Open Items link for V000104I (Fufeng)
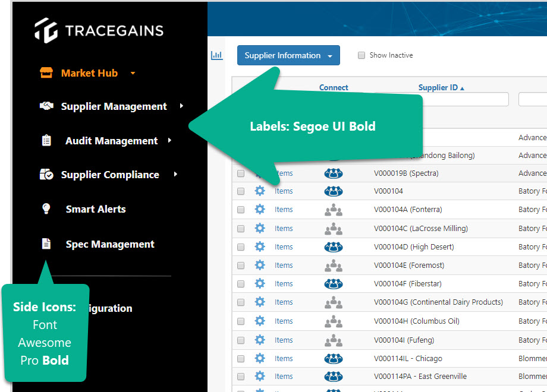The width and height of the screenshot is (547, 392). [284, 340]
